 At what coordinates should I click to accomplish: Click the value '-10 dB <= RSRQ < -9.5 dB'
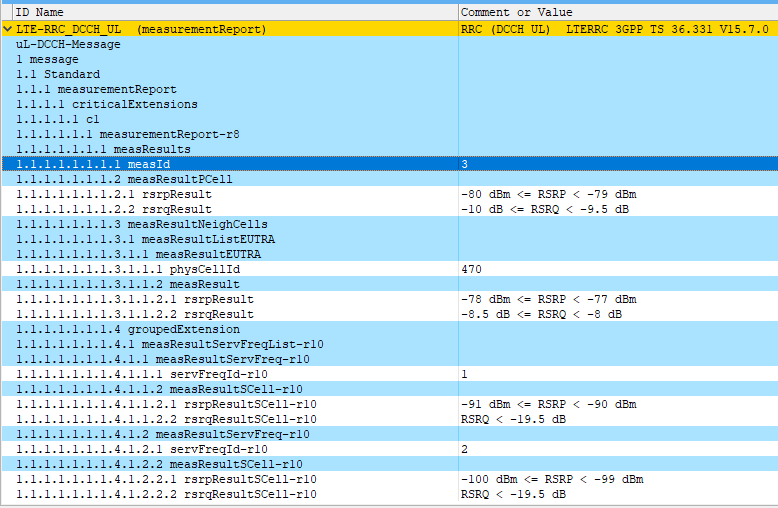point(544,209)
